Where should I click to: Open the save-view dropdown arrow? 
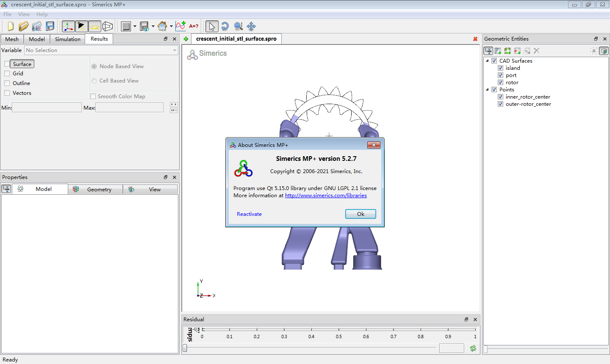[x=153, y=26]
